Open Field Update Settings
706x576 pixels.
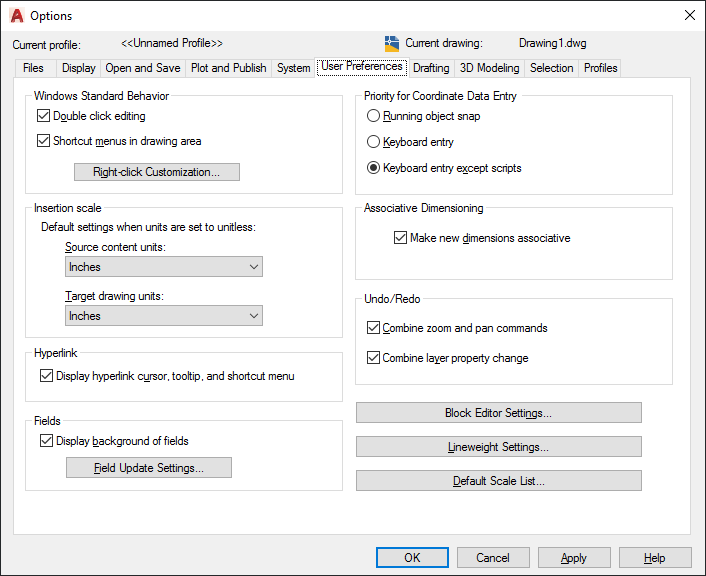pyautogui.click(x=149, y=467)
